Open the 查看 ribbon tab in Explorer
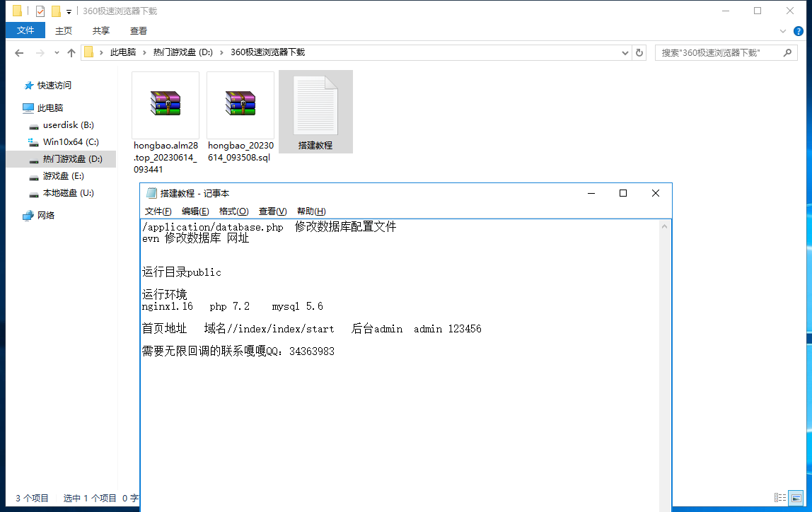This screenshot has height=512, width=812. pyautogui.click(x=139, y=30)
